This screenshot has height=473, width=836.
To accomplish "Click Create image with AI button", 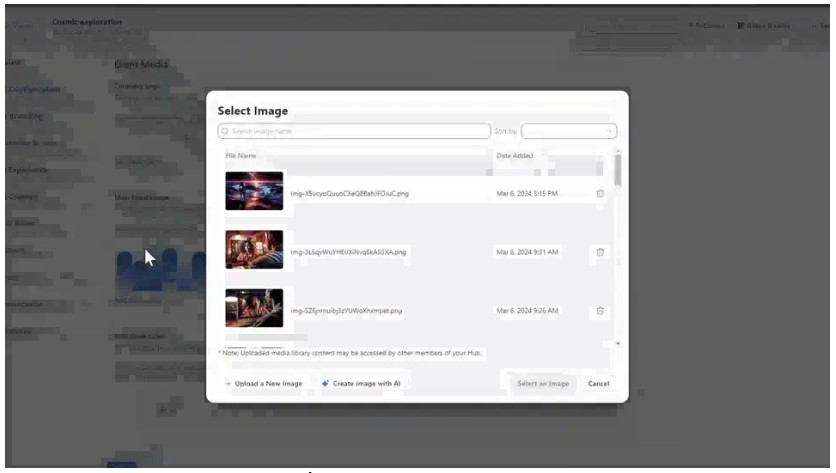I will [361, 383].
